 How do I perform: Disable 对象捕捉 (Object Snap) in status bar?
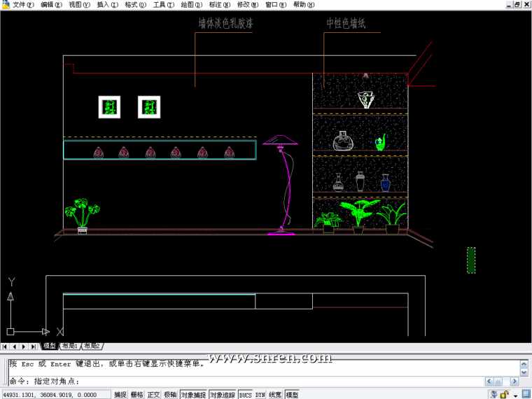coord(193,395)
